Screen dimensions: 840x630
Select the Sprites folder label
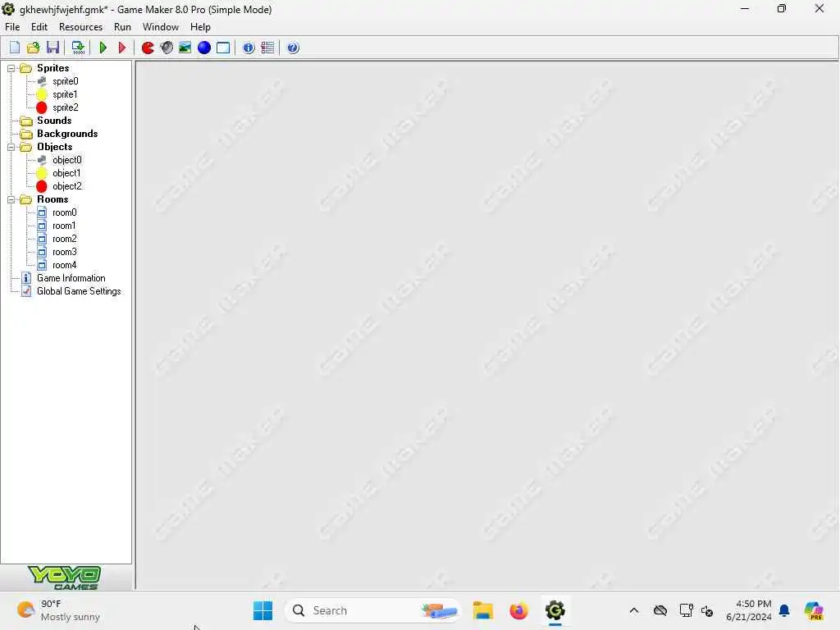click(x=53, y=68)
